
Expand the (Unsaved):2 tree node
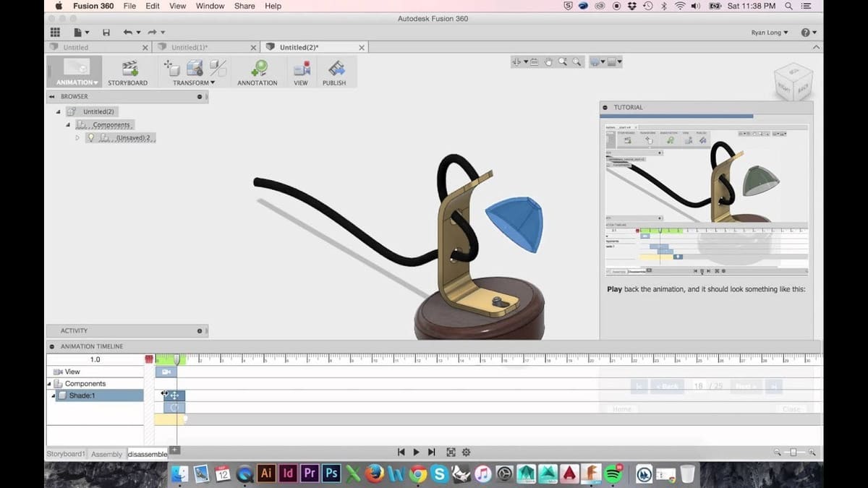tap(77, 137)
